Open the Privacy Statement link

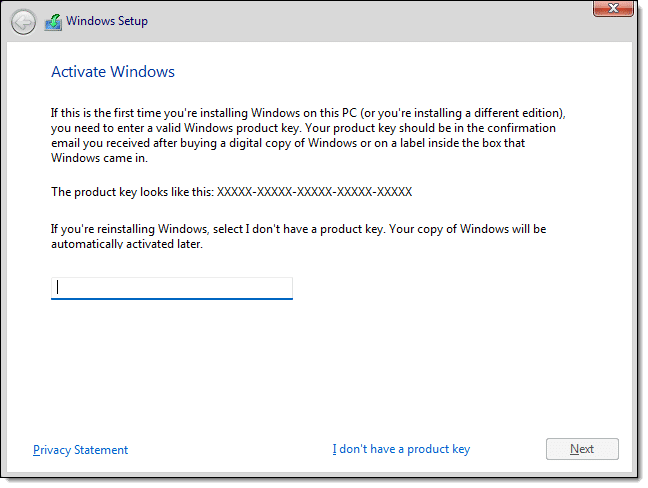(81, 450)
